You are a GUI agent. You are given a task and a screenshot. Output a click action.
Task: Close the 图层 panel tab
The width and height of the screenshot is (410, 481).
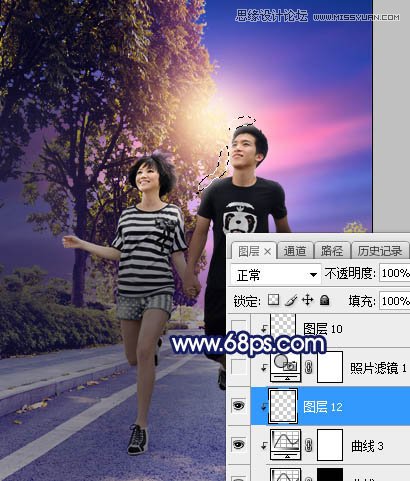point(267,252)
